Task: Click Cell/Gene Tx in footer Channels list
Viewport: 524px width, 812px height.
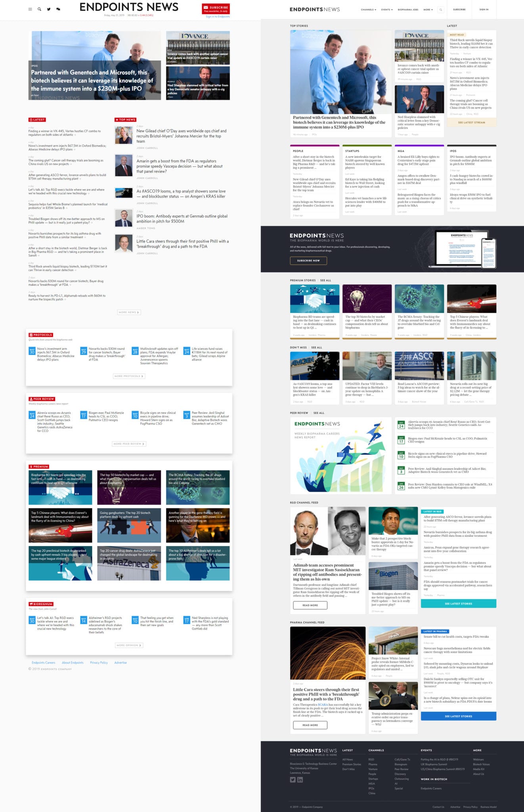Action: point(402,759)
